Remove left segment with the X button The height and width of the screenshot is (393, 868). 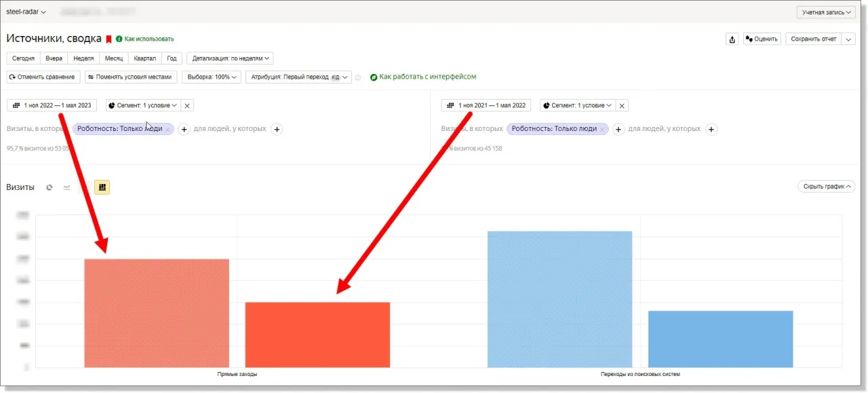click(x=188, y=105)
